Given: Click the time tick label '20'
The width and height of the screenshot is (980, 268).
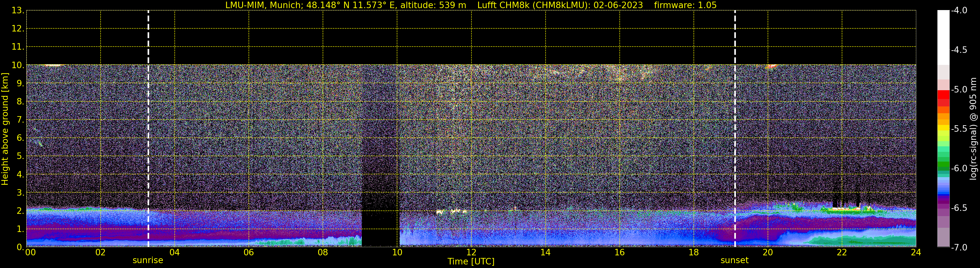Looking at the screenshot, I should click(x=768, y=252).
